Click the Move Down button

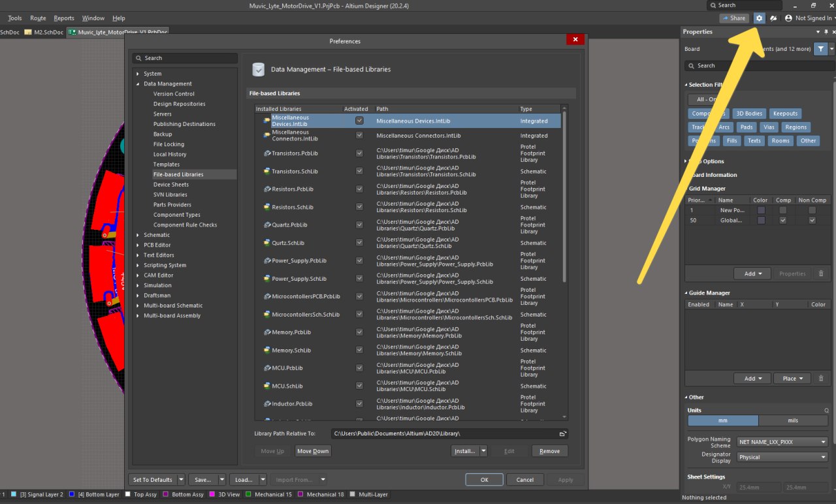313,451
